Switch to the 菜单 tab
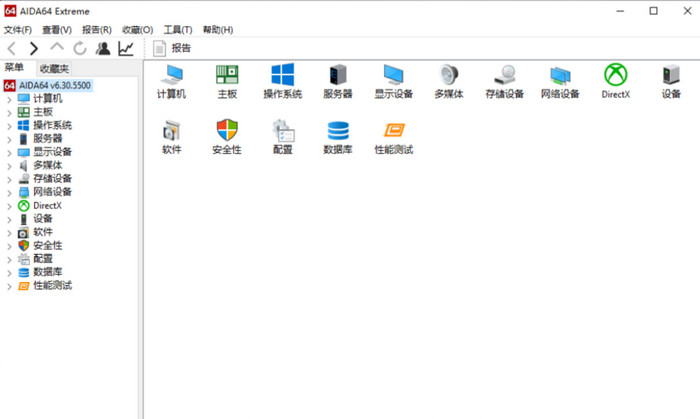This screenshot has height=419, width=700. (x=14, y=67)
